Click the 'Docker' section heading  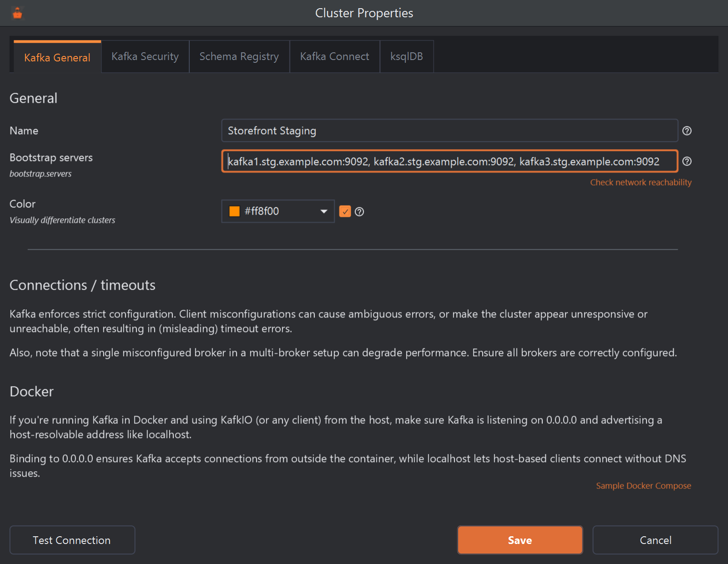pos(31,392)
